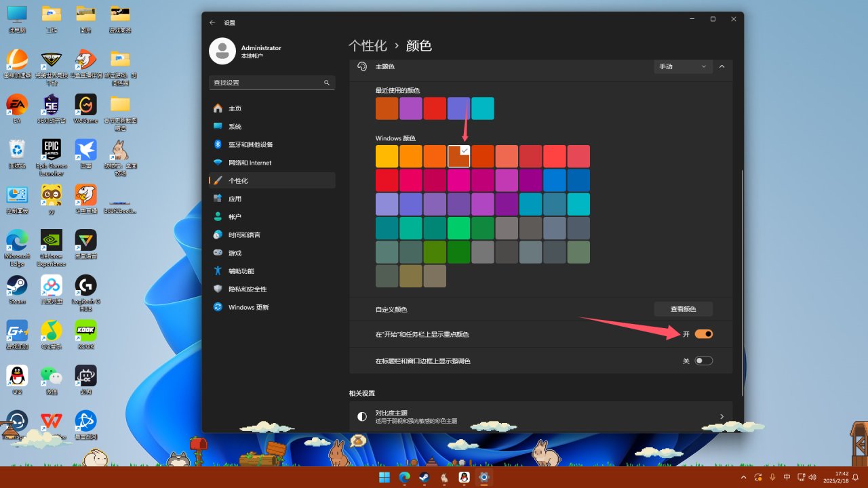Open WeChat (微信) desktop shortcut

tap(52, 380)
